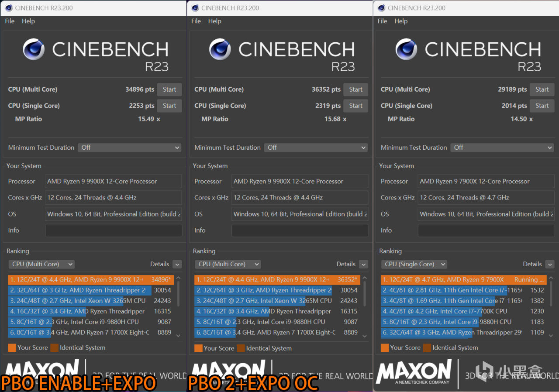Open the File menu in the 7900X window
559x392 pixels.
(382, 21)
